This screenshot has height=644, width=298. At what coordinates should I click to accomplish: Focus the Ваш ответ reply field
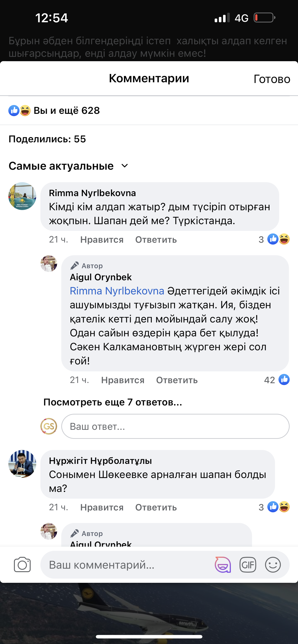pyautogui.click(x=175, y=426)
